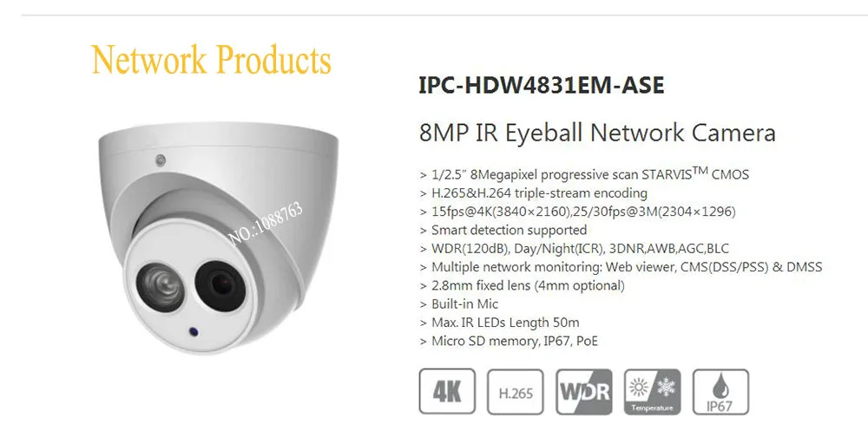Click the NO.:1088763 watermark text

pos(266,224)
